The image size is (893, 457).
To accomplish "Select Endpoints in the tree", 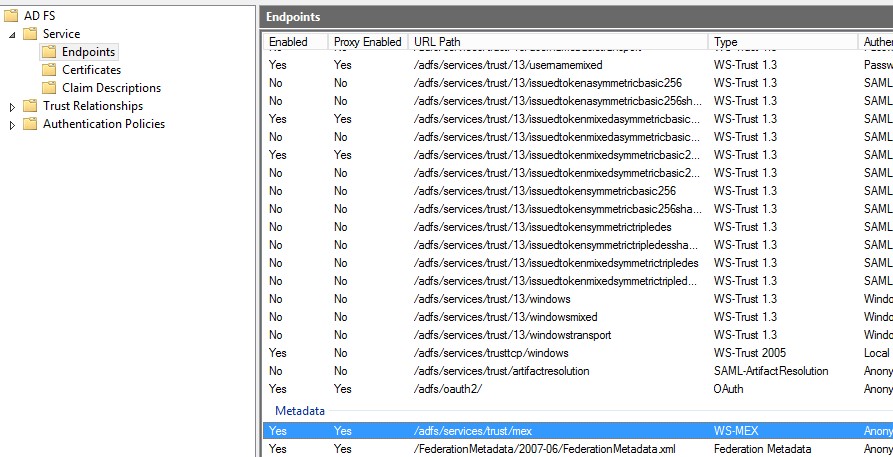I will click(88, 52).
